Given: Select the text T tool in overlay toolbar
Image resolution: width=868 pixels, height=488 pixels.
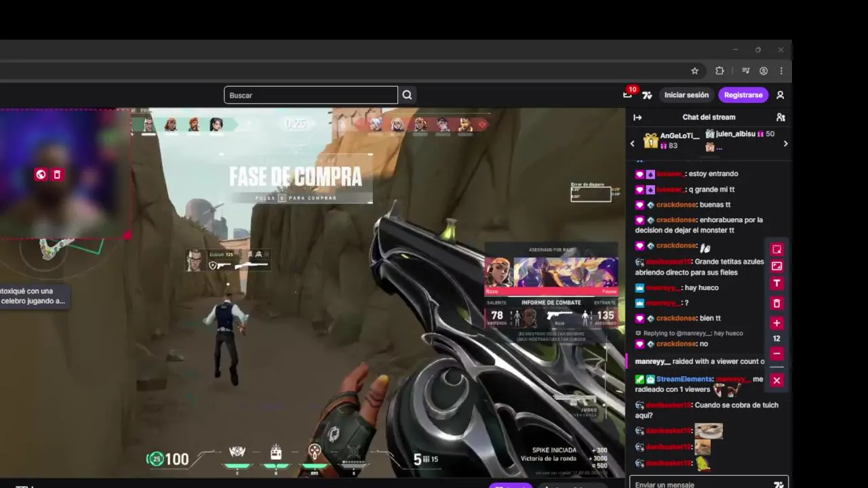Looking at the screenshot, I should pos(776,283).
